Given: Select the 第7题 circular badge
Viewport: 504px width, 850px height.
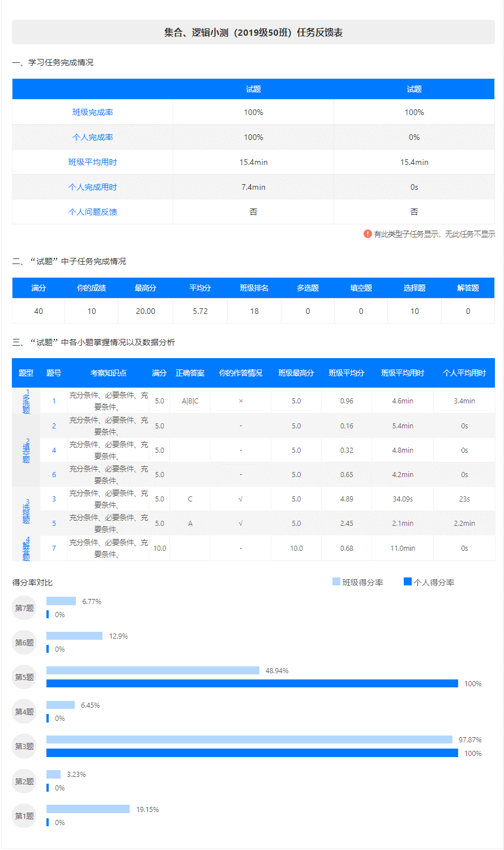Looking at the screenshot, I should pyautogui.click(x=24, y=608).
